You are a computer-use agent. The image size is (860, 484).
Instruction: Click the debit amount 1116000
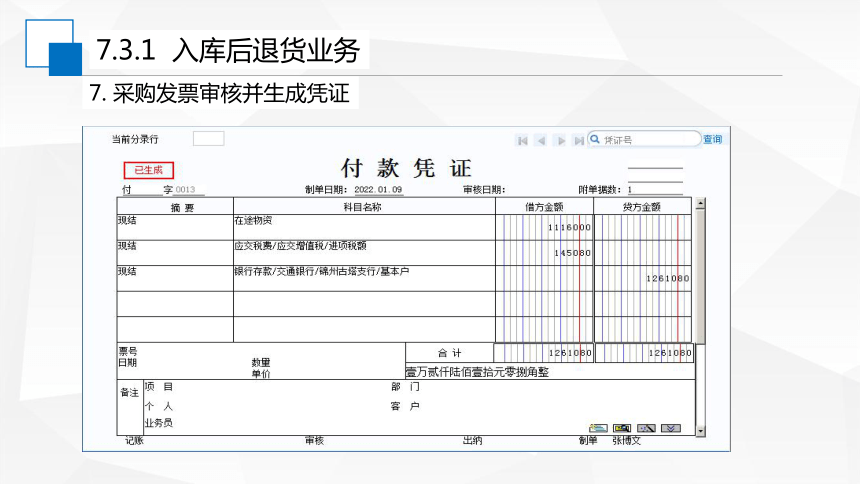click(x=569, y=227)
